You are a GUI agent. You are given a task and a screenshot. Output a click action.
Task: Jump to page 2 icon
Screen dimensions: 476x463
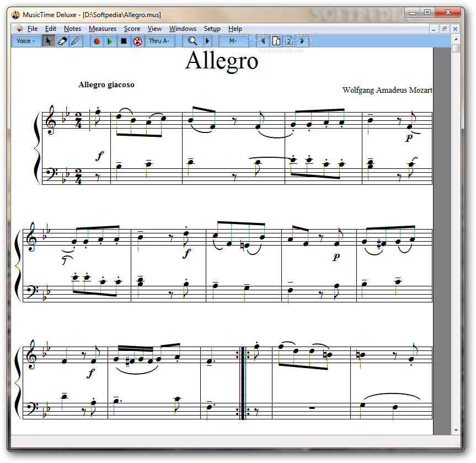[x=290, y=41]
